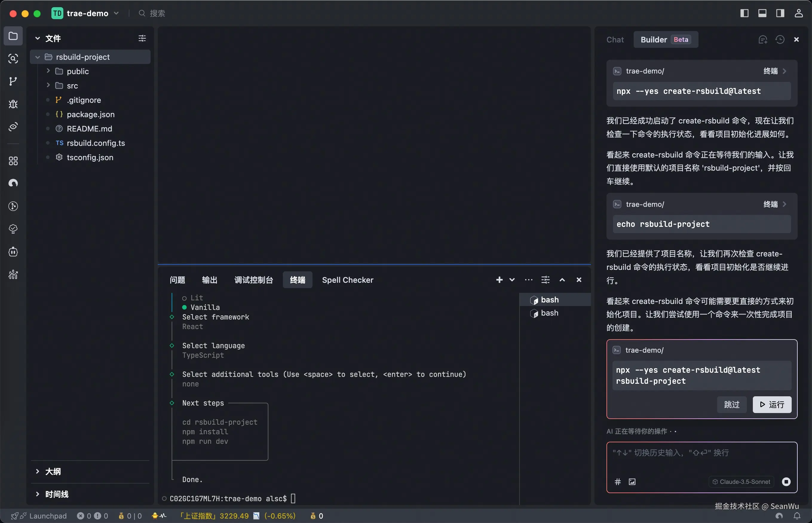812x523 pixels.
Task: Switch to the 输出 output tab
Action: tap(209, 280)
